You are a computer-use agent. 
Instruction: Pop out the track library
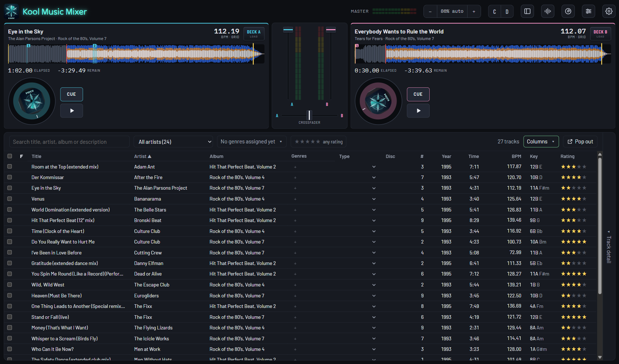580,142
